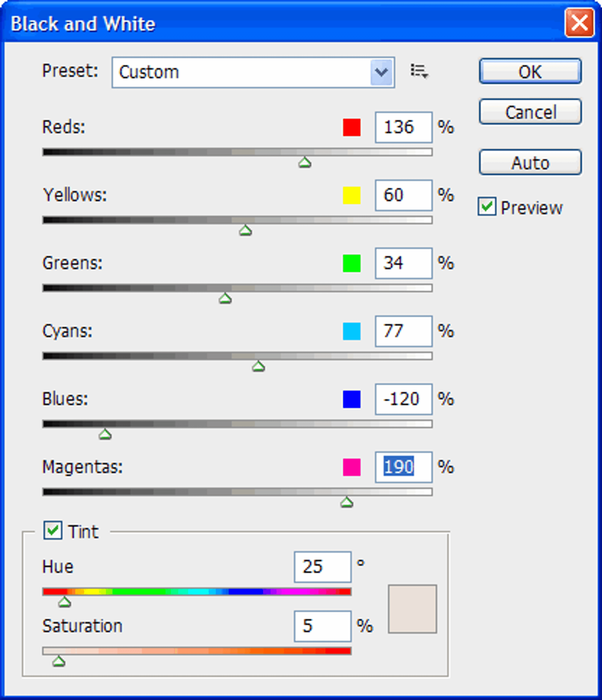Click the Reds slider handle
Screen dimensions: 602x700
coord(305,162)
